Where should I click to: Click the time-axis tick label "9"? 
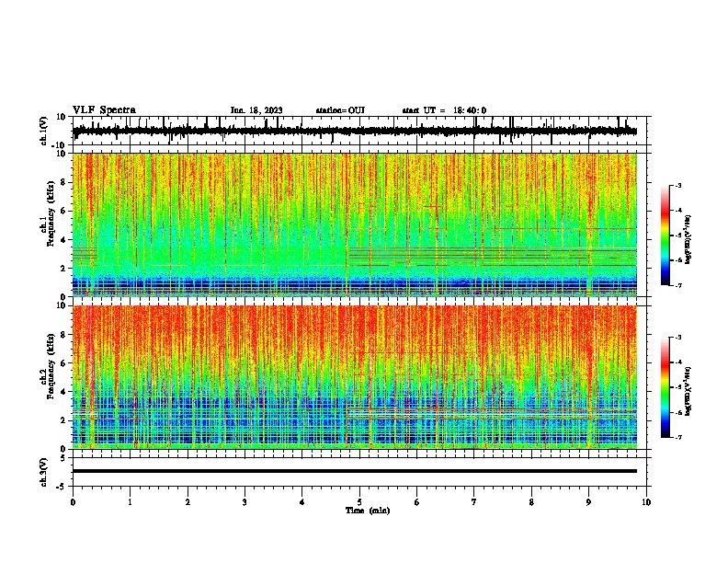click(x=588, y=502)
